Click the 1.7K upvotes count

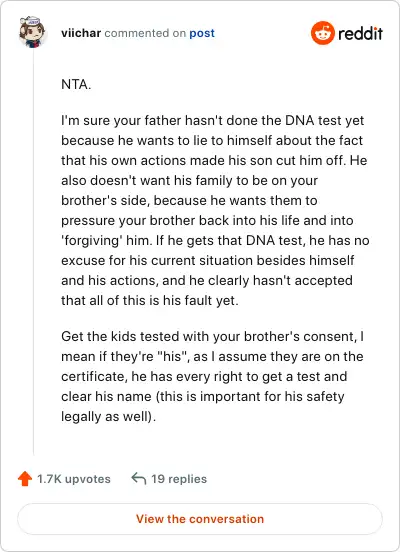click(x=74, y=479)
